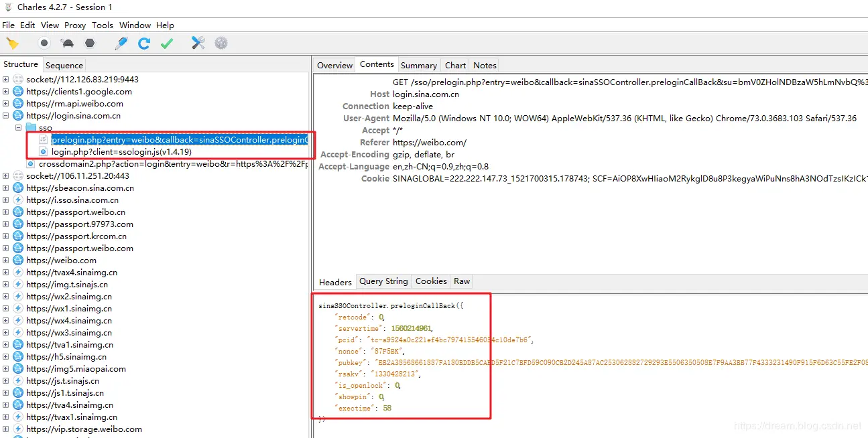Click the nonce value "87F5BK"
Image resolution: width=868 pixels, height=438 pixels.
(388, 351)
